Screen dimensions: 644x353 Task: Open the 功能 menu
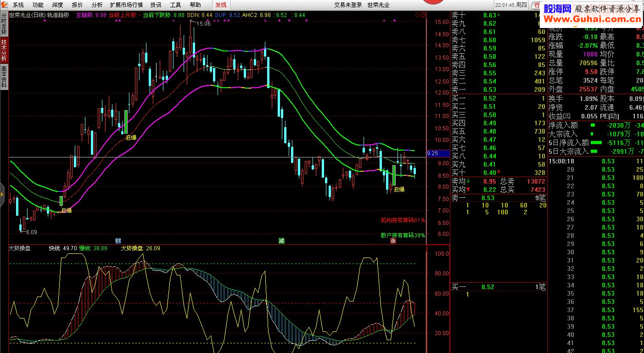click(x=38, y=5)
